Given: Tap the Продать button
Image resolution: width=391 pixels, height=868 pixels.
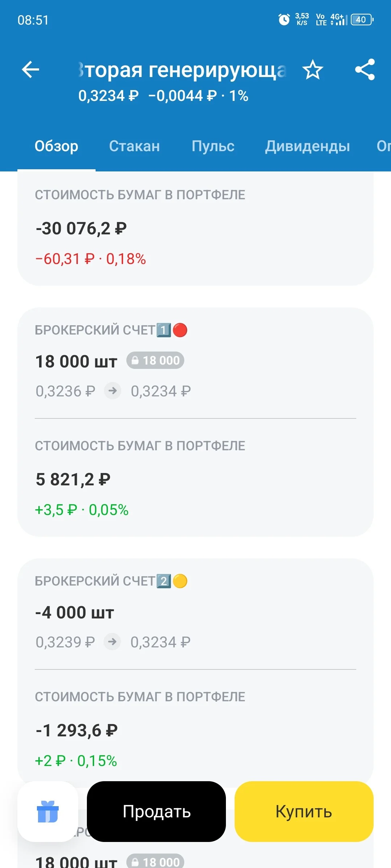Looking at the screenshot, I should tap(156, 811).
